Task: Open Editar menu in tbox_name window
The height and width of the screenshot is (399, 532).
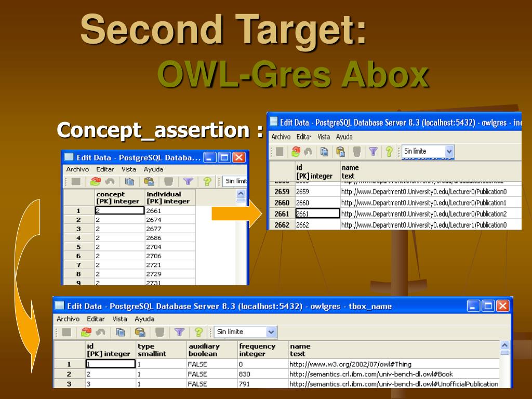Action: [x=96, y=319]
